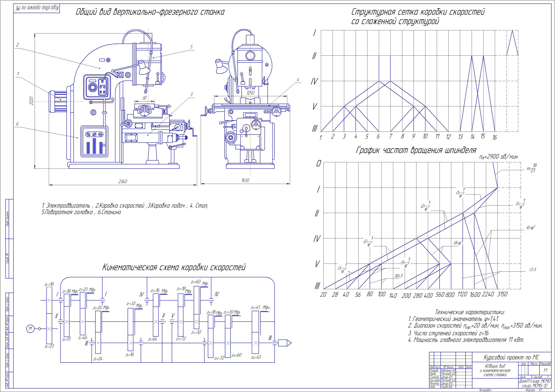Click the "Курсовой проект по МС" title block cell
555x392 pixels.
click(x=511, y=357)
